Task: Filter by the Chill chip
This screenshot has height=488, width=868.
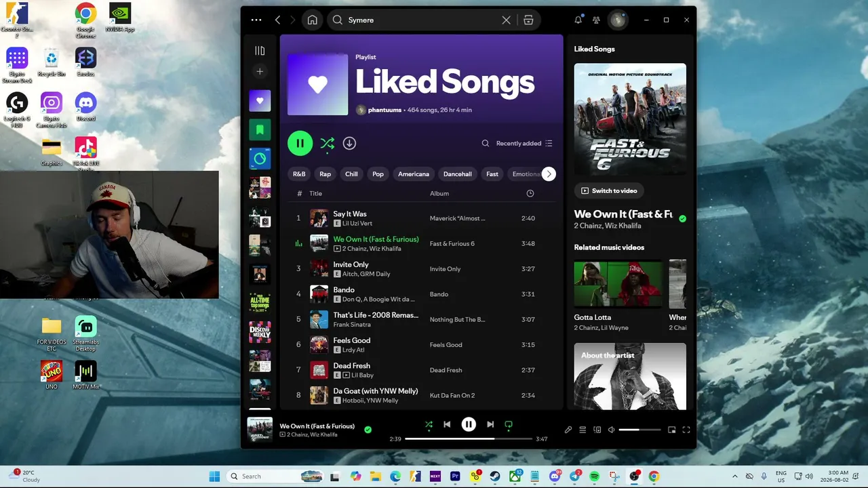Action: pos(351,174)
